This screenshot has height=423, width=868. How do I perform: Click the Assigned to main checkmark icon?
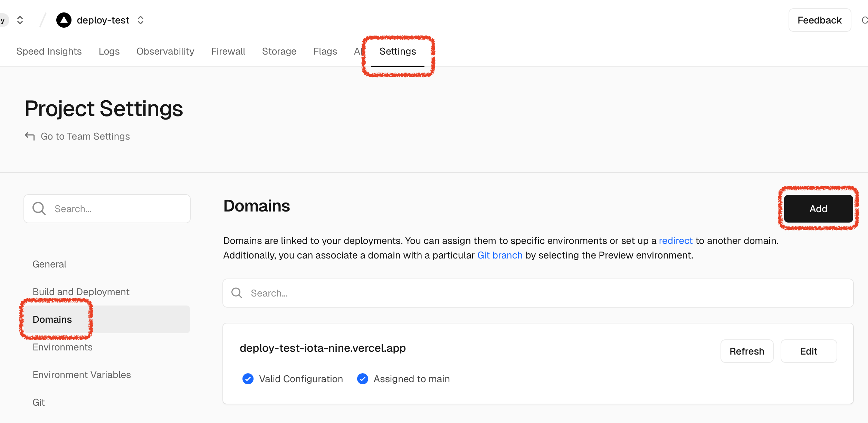[x=363, y=379]
